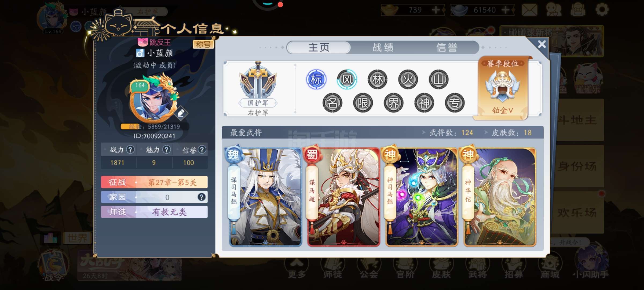Image resolution: width=644 pixels, height=290 pixels.
Task: Select the 风 mode badge
Action: tap(347, 79)
